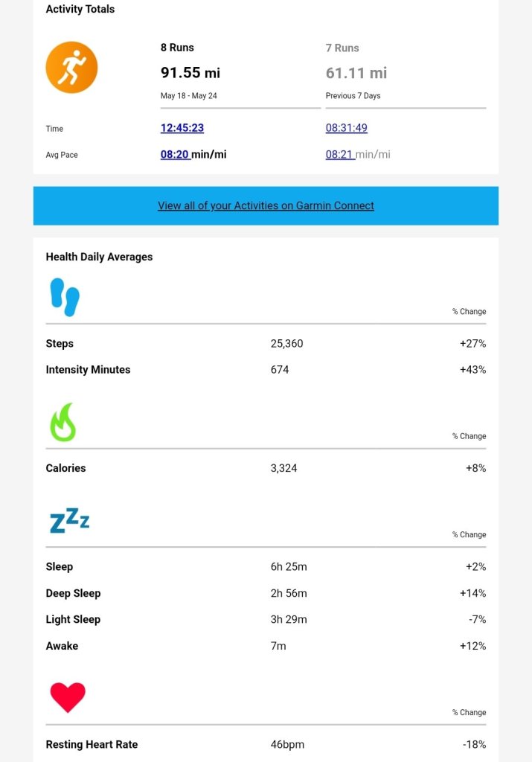The image size is (532, 762).
Task: Click the Steps row label
Action: click(60, 344)
